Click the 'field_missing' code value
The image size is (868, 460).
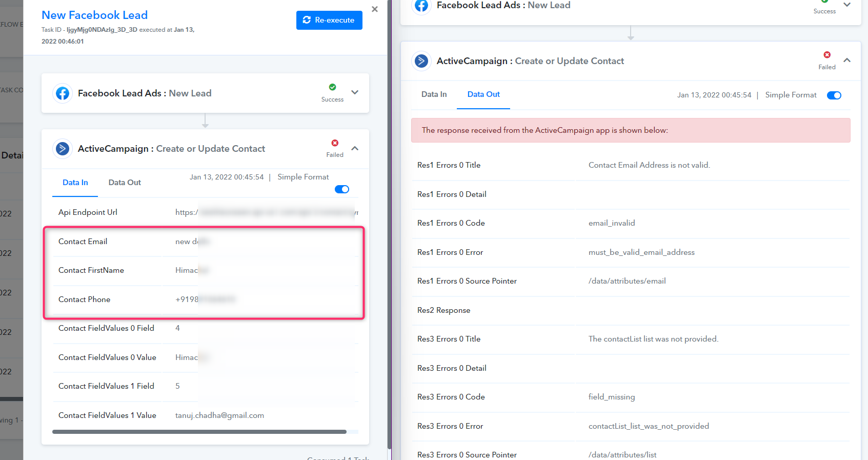coord(612,397)
